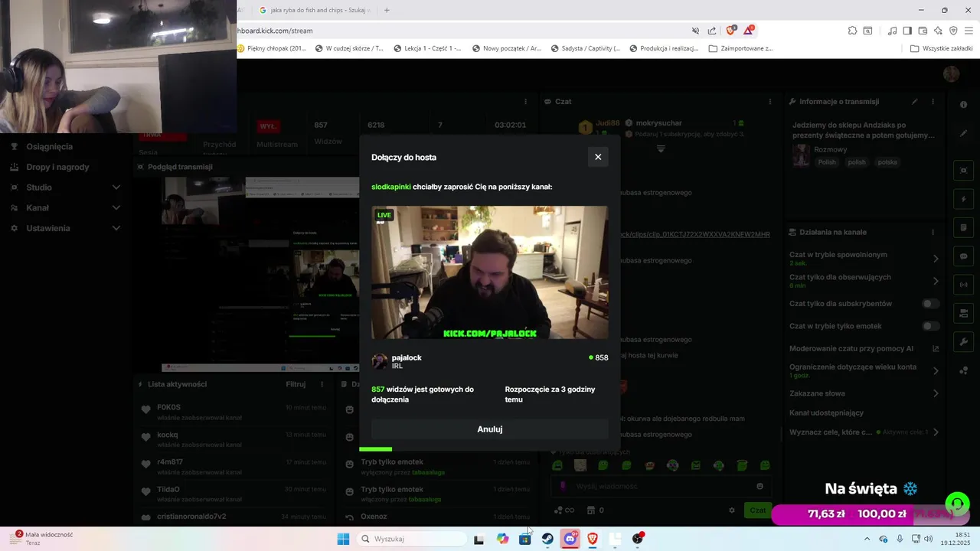Open new browser tab with plus
The image size is (980, 551).
point(387,10)
